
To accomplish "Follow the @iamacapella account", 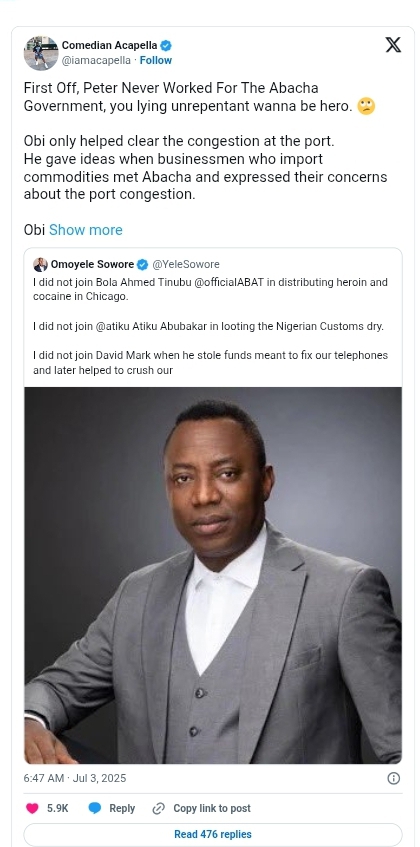I will tap(155, 60).
